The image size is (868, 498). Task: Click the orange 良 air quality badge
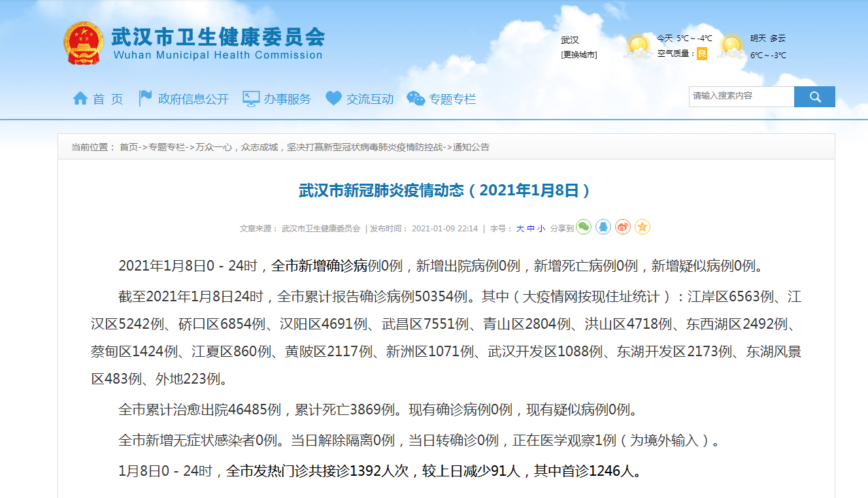[701, 54]
